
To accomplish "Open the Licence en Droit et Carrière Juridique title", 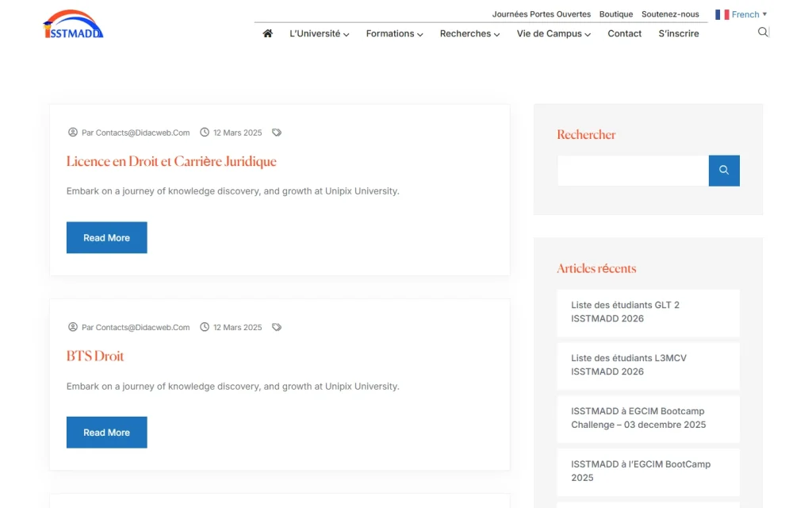I will (x=171, y=162).
